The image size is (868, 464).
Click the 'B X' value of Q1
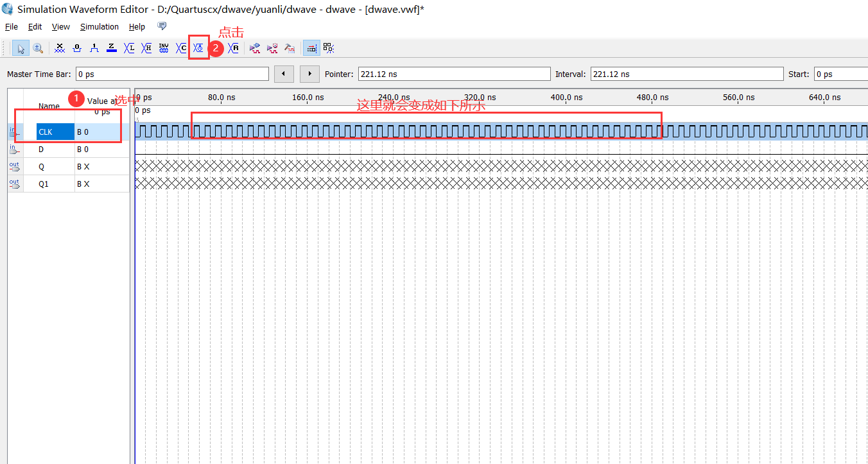tap(83, 184)
